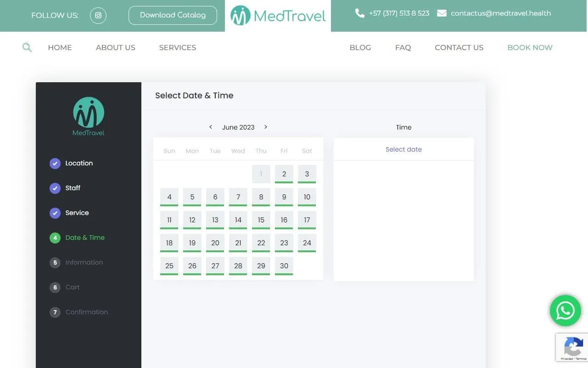This screenshot has width=588, height=368.
Task: Open WhatsApp chat bubble
Action: point(566,311)
